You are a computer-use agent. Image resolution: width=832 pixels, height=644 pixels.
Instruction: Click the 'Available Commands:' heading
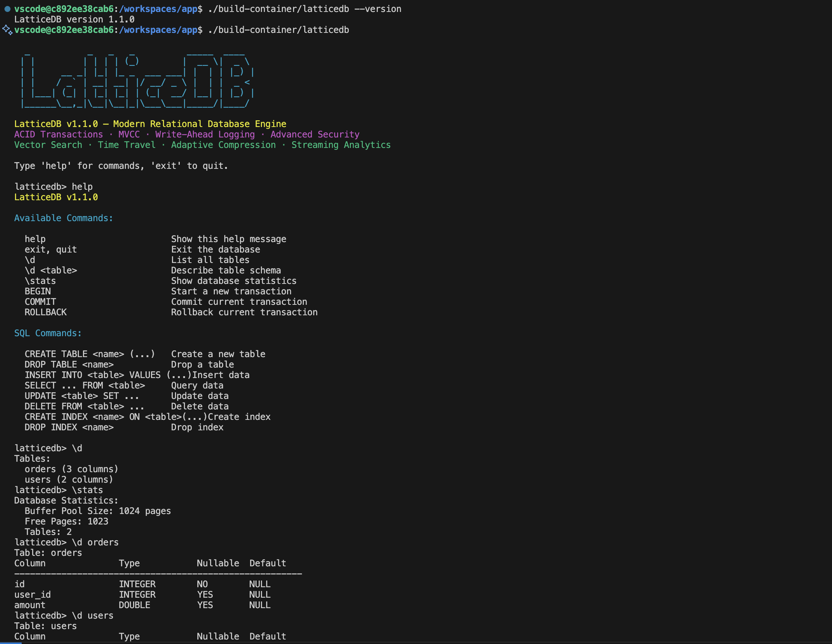pos(64,218)
